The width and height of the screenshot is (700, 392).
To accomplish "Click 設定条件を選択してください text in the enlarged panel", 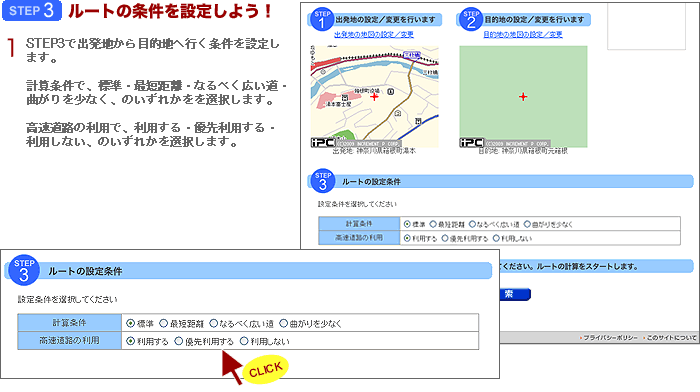I will [67, 299].
